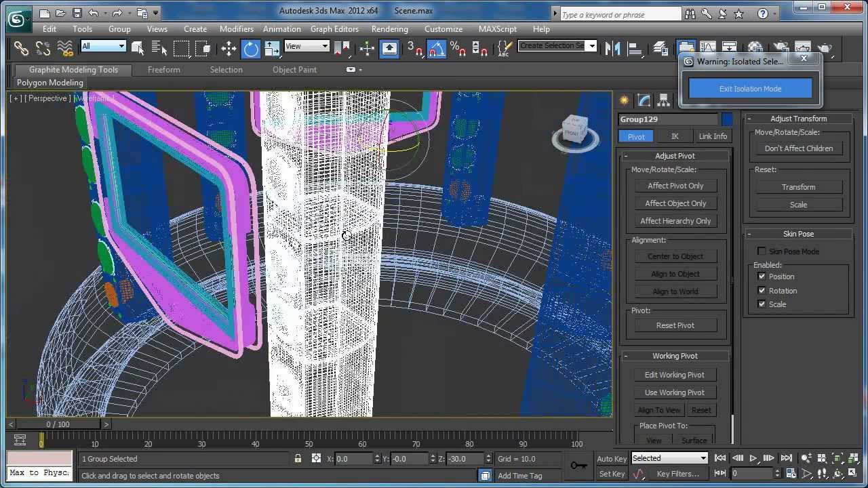Open the Hierarchy command panel tab
Screen dimensions: 868x488
pos(664,100)
